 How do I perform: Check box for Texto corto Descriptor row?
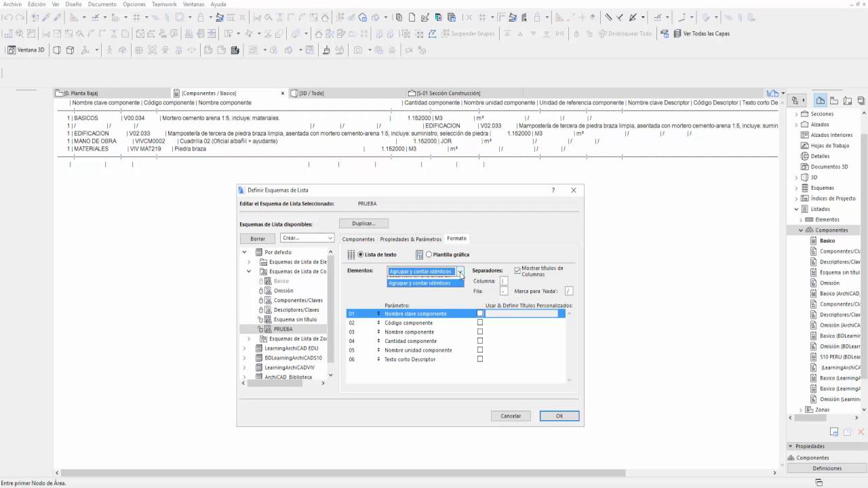480,359
